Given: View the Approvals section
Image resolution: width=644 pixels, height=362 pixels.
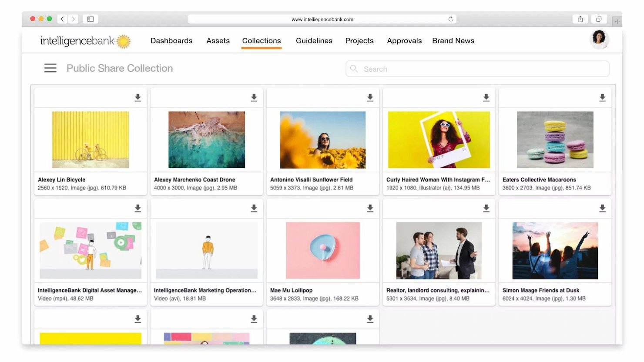Looking at the screenshot, I should [404, 41].
